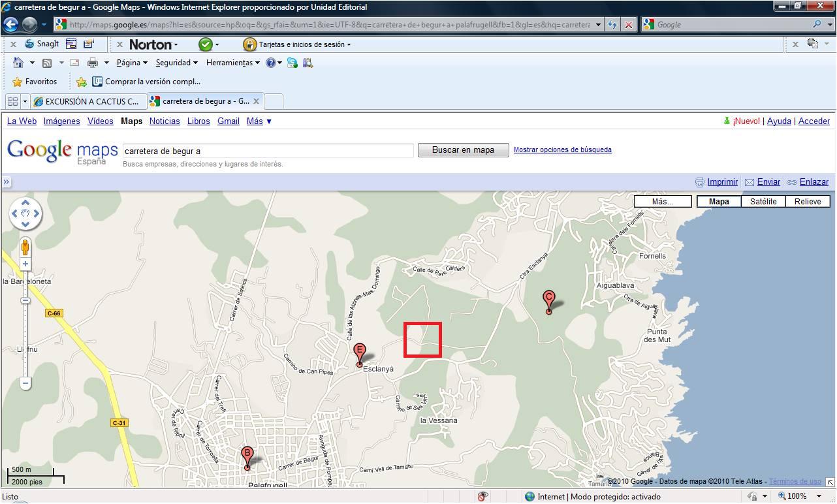This screenshot has height=504, width=837.
Task: Pan the map up with the arrow control
Action: pyautogui.click(x=25, y=202)
